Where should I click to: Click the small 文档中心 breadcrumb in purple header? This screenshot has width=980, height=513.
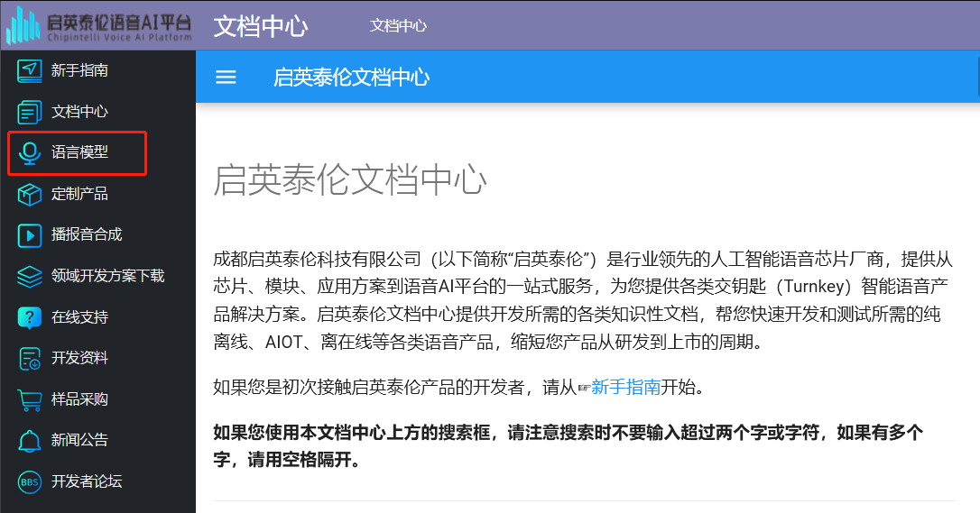click(398, 25)
